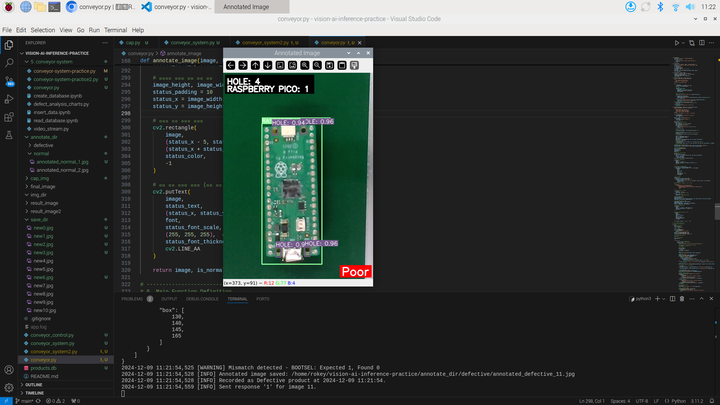Collapse the normal folder

coord(41,153)
